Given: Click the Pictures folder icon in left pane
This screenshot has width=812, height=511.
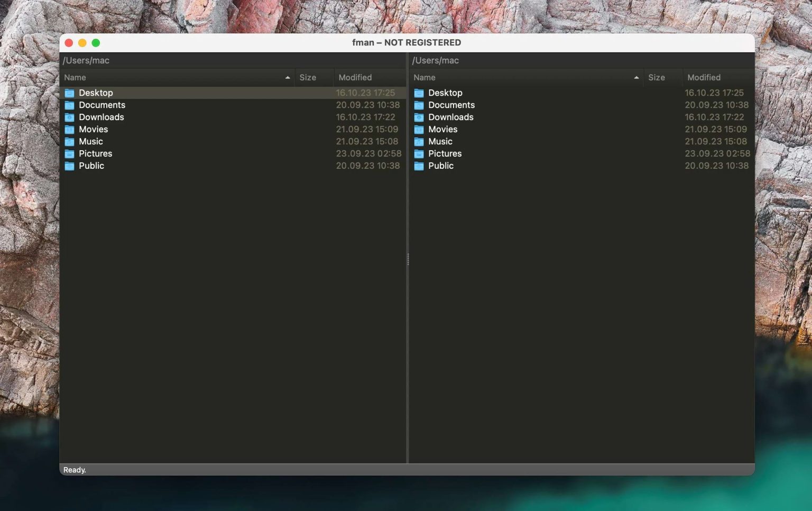Looking at the screenshot, I should pos(69,153).
